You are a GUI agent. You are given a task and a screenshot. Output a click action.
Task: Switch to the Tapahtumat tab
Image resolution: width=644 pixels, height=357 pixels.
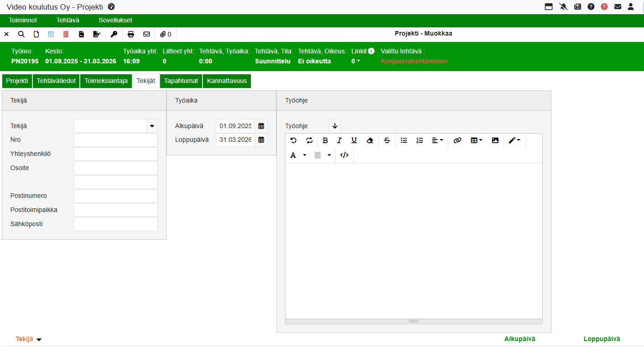pos(181,81)
